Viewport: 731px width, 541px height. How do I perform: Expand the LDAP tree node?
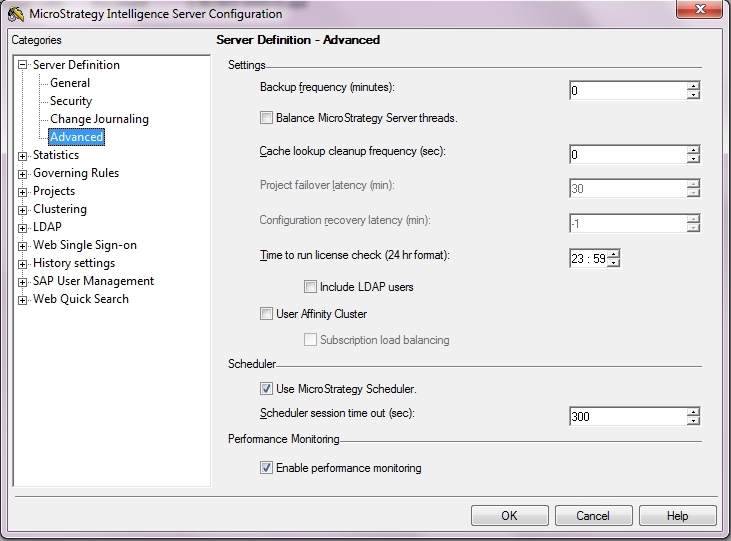click(x=23, y=227)
